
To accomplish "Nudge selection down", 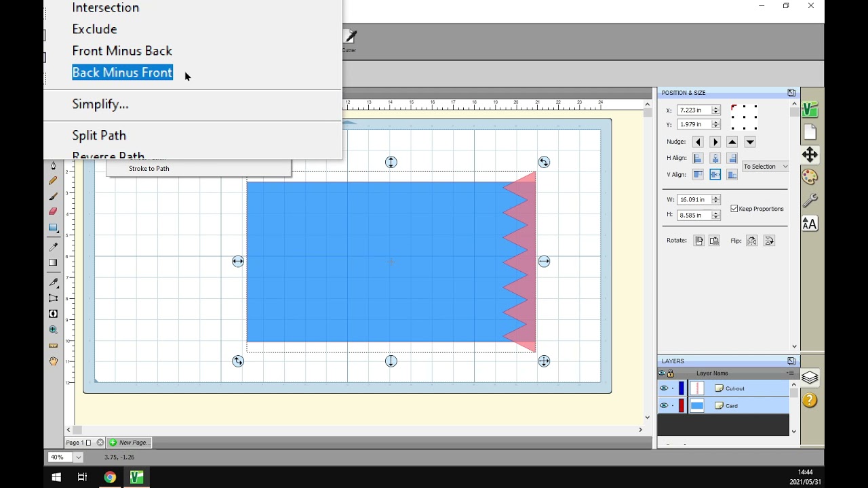I will [749, 142].
